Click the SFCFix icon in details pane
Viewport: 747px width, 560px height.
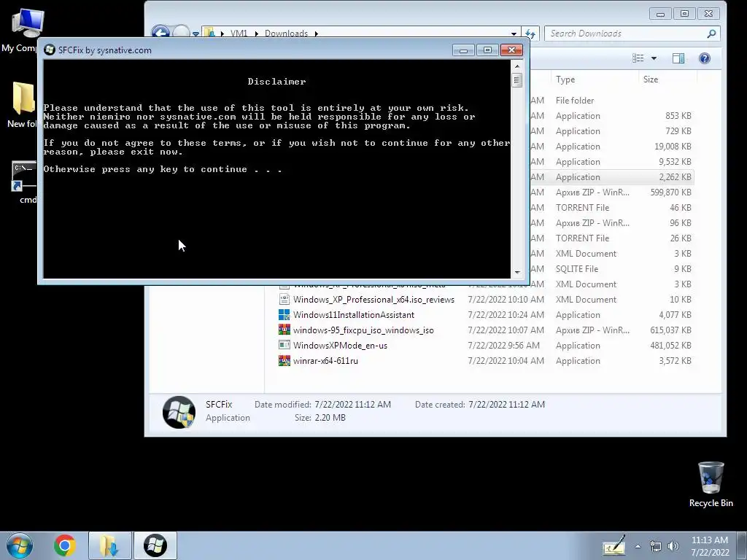point(179,412)
